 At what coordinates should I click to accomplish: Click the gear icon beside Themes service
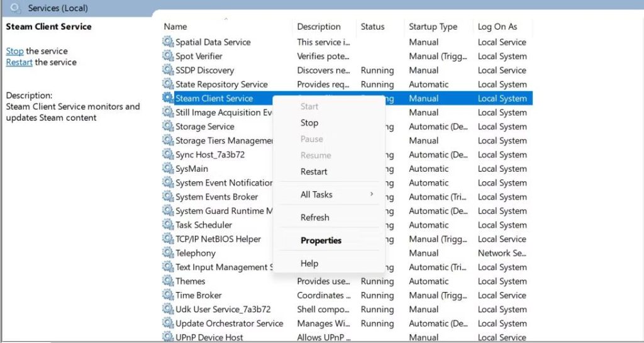[168, 281]
